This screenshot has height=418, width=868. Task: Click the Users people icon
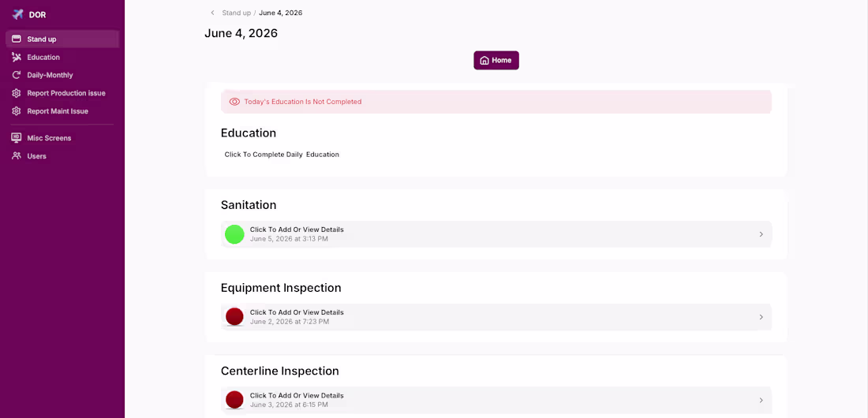(x=17, y=155)
